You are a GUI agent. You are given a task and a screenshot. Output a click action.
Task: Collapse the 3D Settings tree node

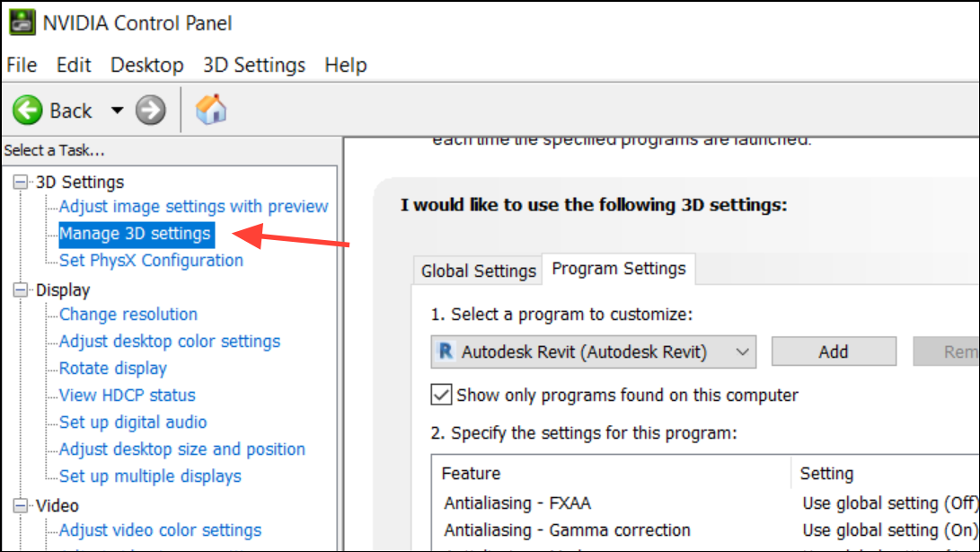click(x=21, y=183)
